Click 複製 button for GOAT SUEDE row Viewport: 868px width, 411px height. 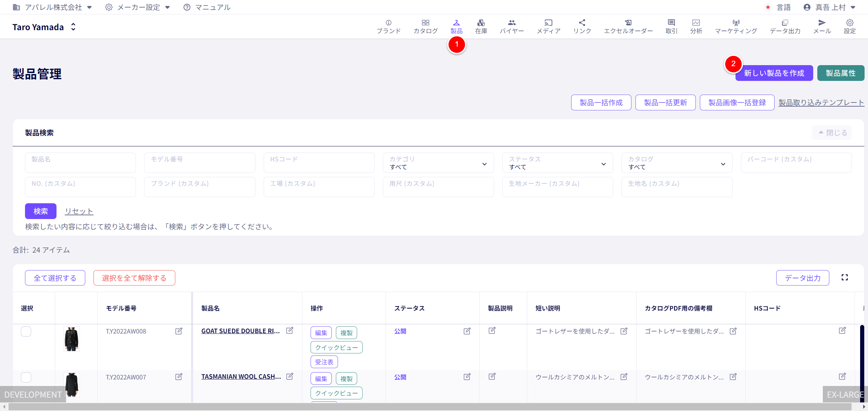click(346, 333)
